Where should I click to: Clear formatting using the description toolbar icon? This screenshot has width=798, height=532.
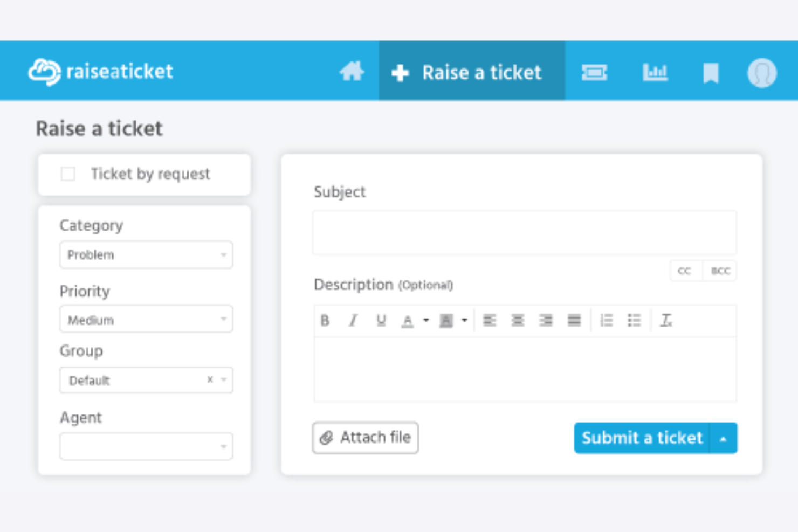(666, 320)
